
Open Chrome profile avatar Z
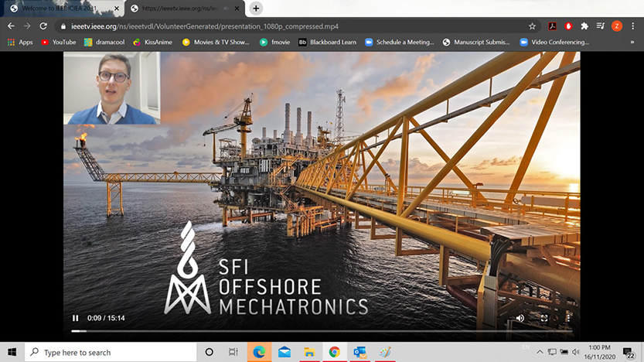click(616, 26)
